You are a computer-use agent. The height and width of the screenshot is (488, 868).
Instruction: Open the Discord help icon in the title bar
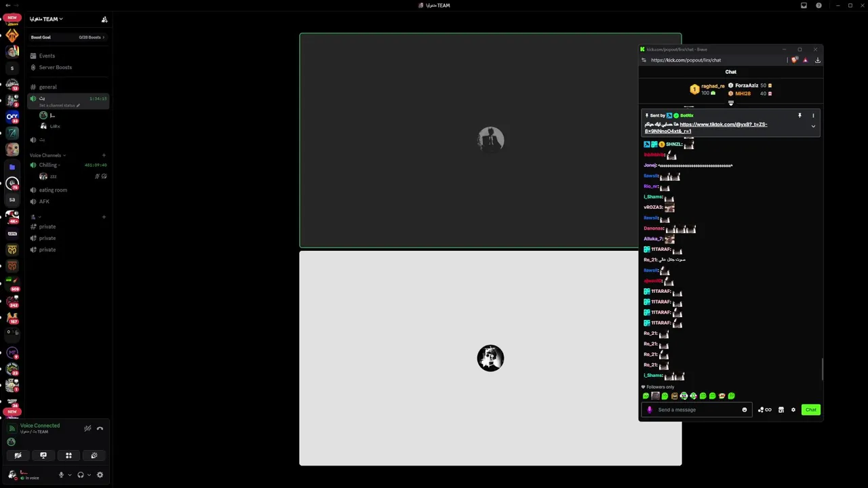point(818,5)
